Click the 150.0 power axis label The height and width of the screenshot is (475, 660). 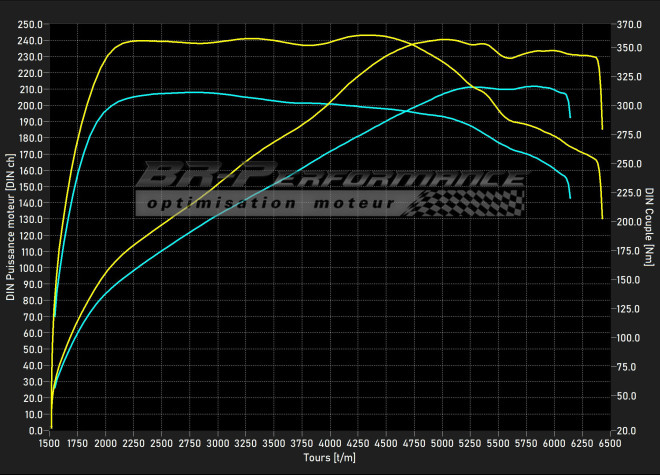30,187
